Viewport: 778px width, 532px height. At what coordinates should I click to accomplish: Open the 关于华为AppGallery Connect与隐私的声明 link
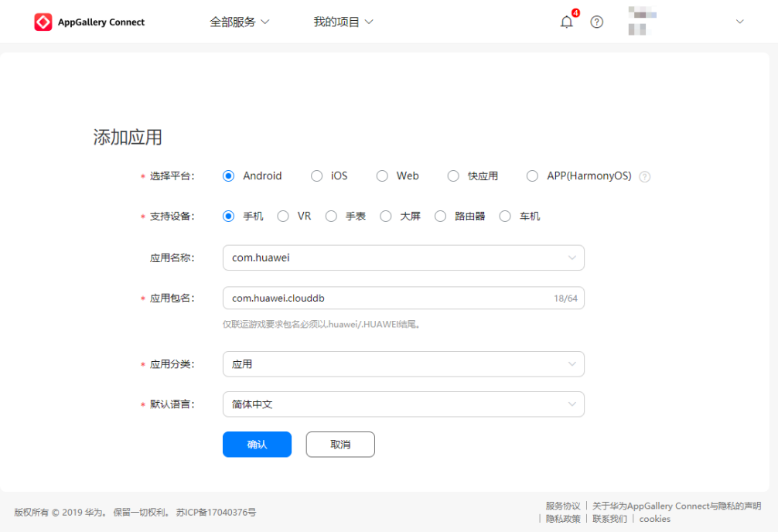coord(676,506)
